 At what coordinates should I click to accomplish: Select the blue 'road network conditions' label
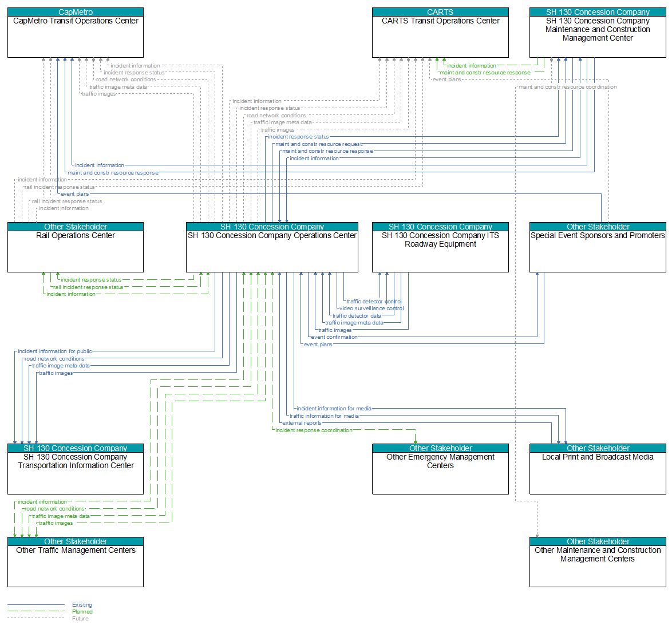[x=54, y=359]
